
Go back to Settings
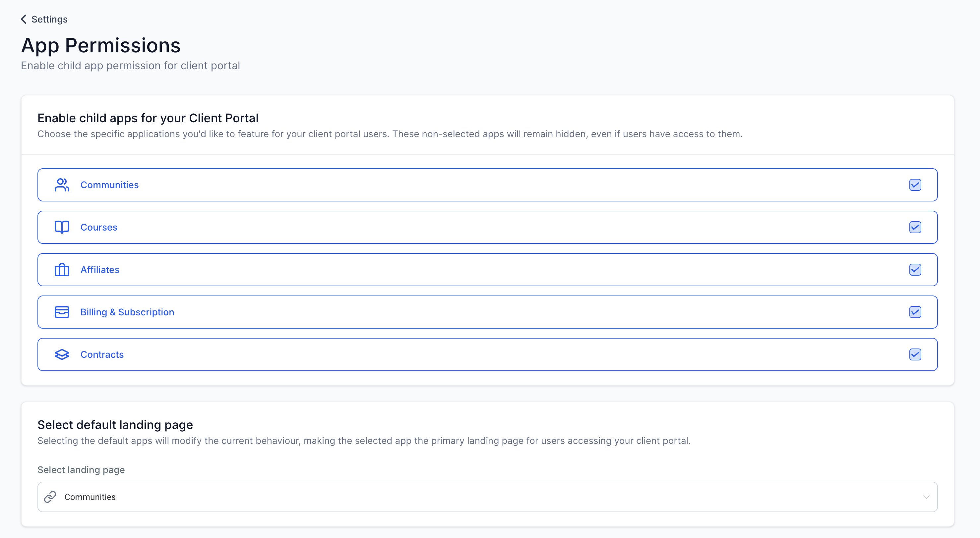pyautogui.click(x=49, y=20)
